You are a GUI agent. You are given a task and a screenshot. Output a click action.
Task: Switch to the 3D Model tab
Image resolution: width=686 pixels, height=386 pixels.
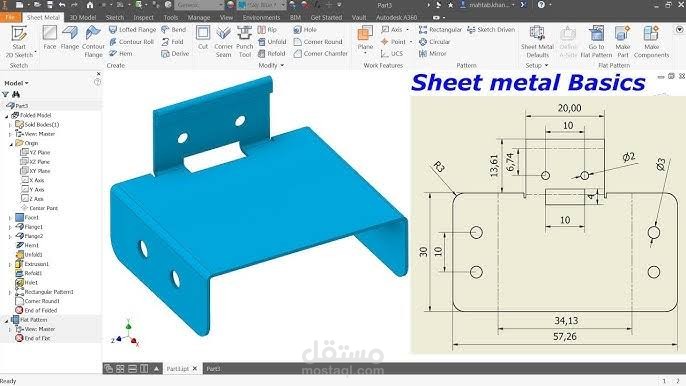point(83,18)
